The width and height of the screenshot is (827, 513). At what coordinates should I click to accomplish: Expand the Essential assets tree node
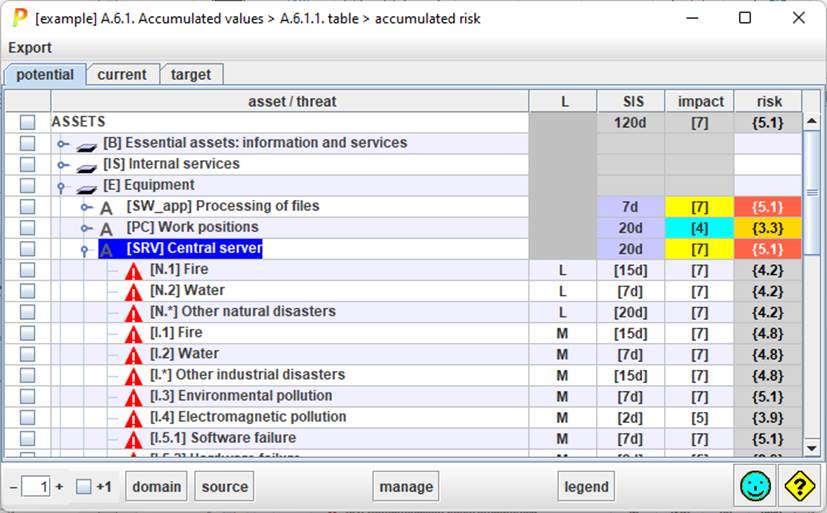pos(63,143)
